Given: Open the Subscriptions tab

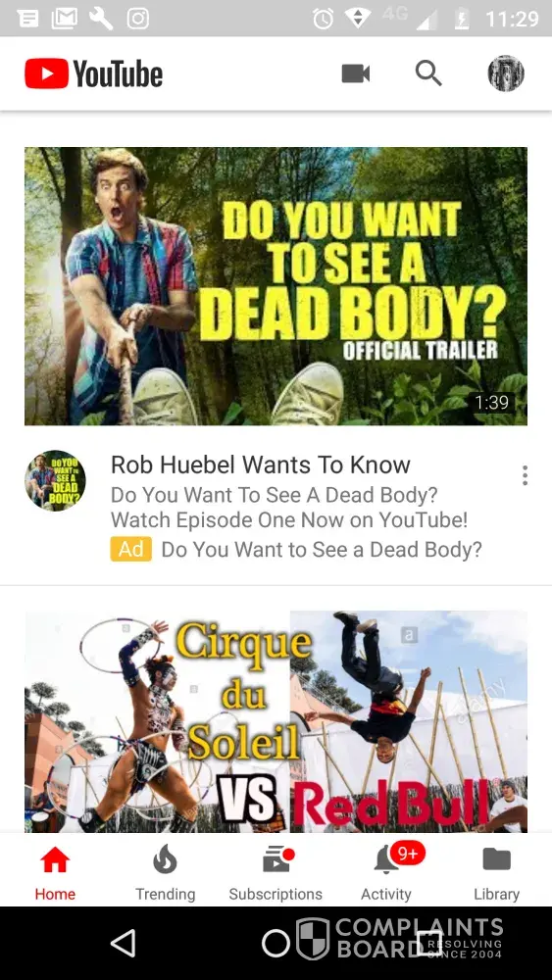Looking at the screenshot, I should (x=276, y=872).
